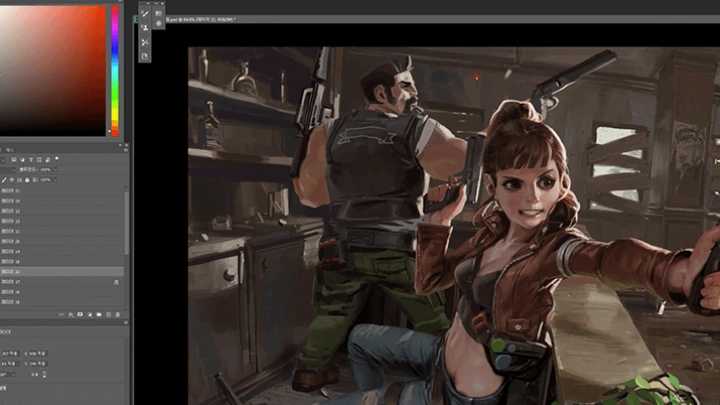Select layer 레이어 16
This screenshot has height=405, width=720.
62,292
